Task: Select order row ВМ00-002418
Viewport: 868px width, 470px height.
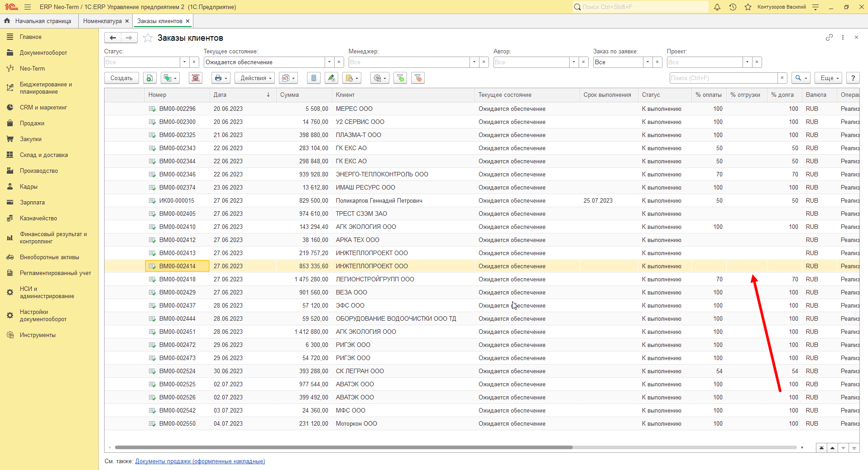Action: [x=482, y=279]
